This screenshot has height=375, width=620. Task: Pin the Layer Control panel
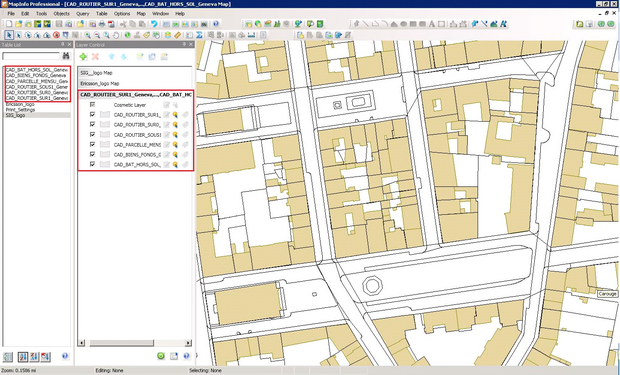point(184,45)
